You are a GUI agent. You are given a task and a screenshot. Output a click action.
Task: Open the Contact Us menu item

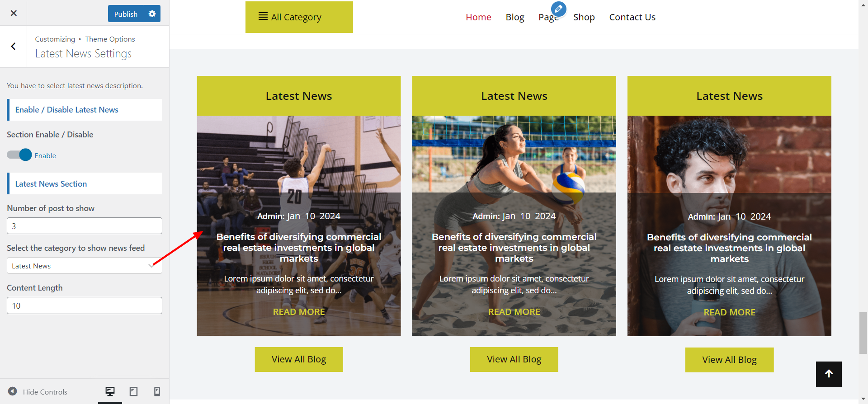632,17
